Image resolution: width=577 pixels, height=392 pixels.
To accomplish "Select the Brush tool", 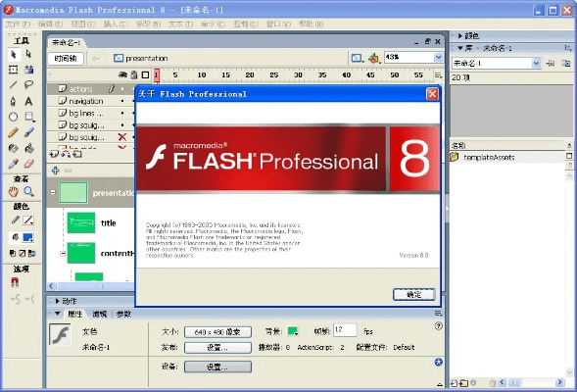I will pos(28,132).
